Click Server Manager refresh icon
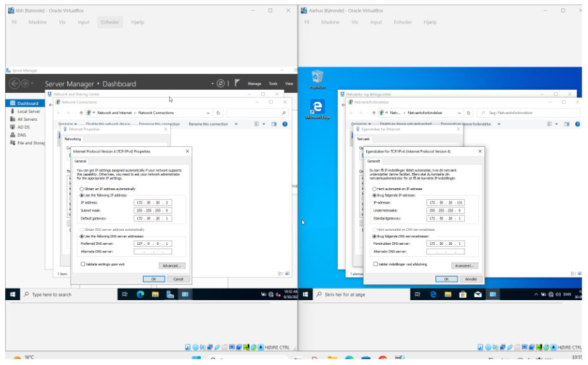Screen dimensions: 588x365 221,83
